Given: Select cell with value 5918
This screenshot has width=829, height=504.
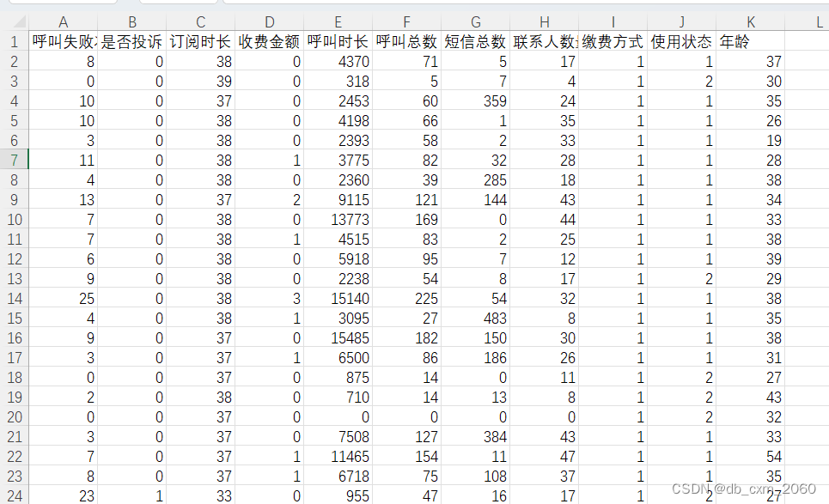Looking at the screenshot, I should [338, 258].
